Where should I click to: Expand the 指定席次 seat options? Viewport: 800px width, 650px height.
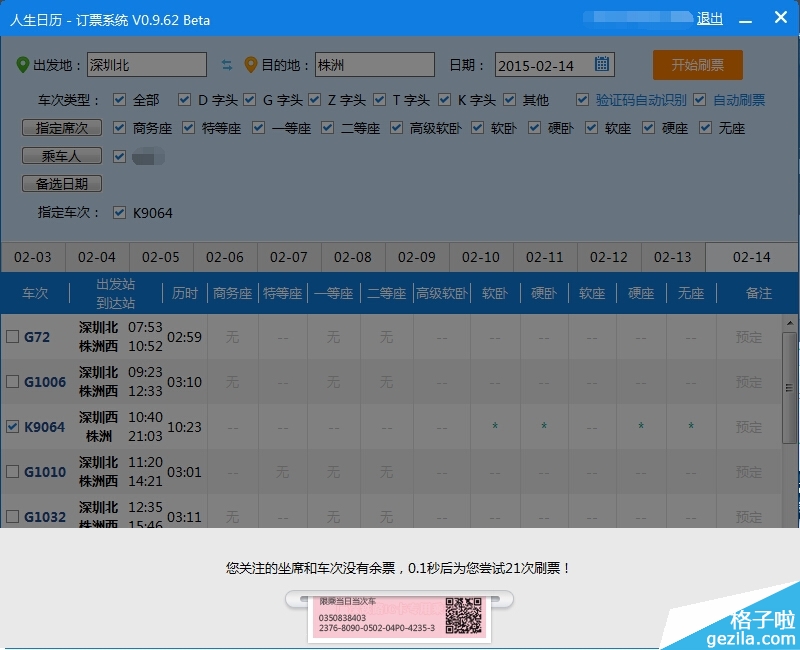coord(62,128)
